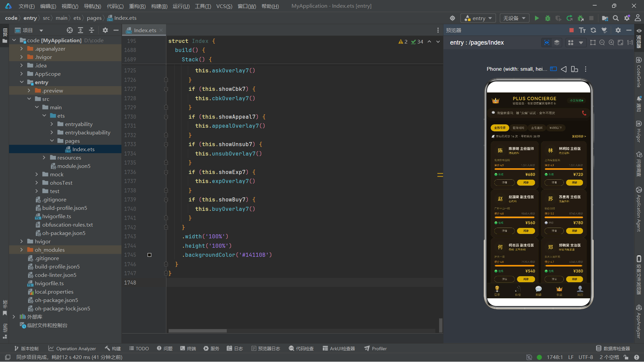Open the ArkUI检查器 tool window
Image resolution: width=644 pixels, height=362 pixels.
339,349
